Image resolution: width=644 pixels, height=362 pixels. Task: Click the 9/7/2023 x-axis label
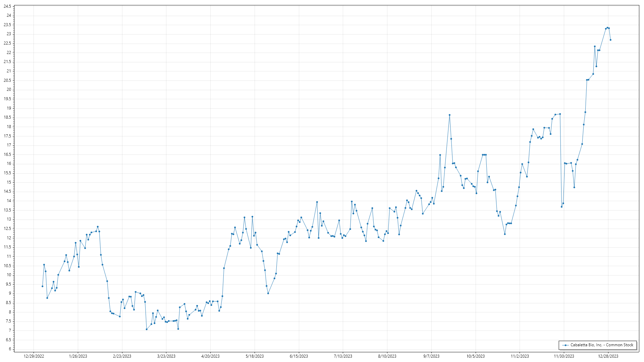click(431, 356)
